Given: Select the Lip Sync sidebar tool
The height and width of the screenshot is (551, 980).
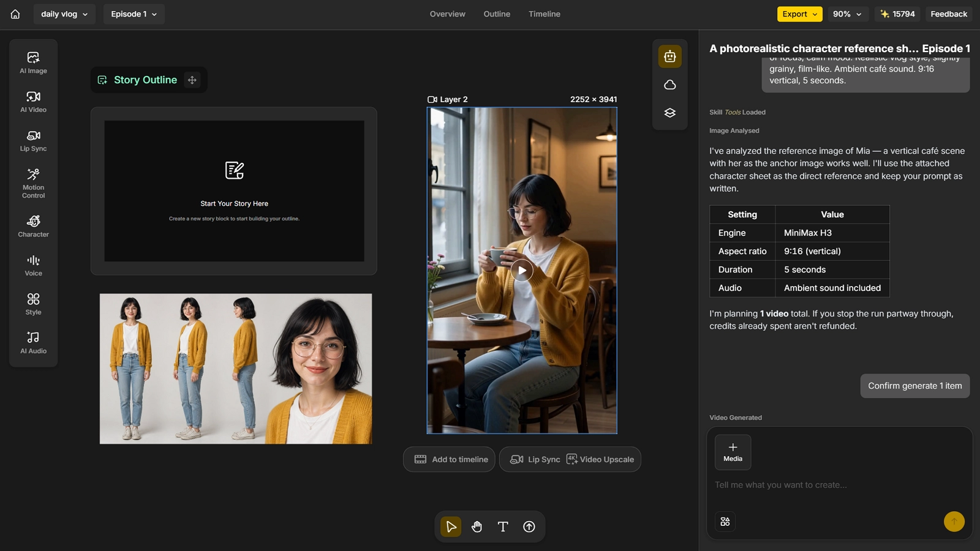Looking at the screenshot, I should coord(33,140).
